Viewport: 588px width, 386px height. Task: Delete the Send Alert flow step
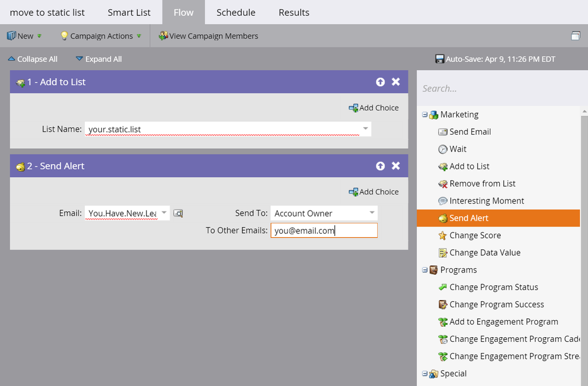point(396,166)
